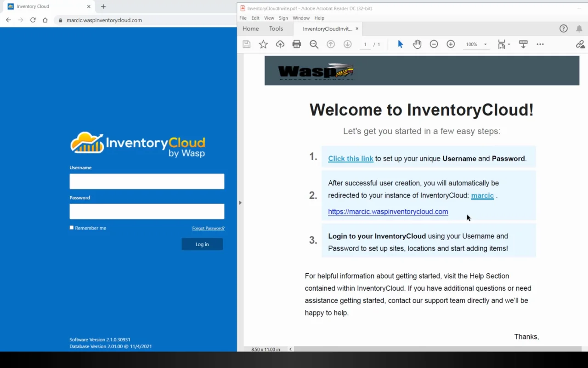Click the upload to cloud icon
This screenshot has height=368, width=588.
(x=280, y=44)
